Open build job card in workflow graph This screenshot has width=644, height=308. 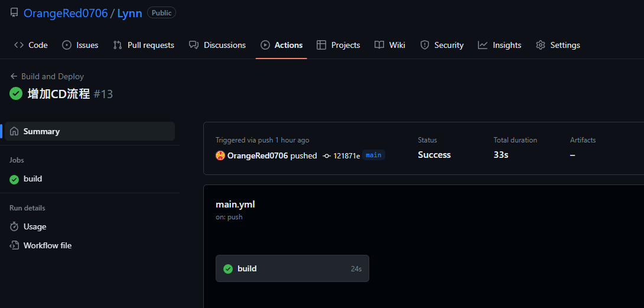pos(292,268)
